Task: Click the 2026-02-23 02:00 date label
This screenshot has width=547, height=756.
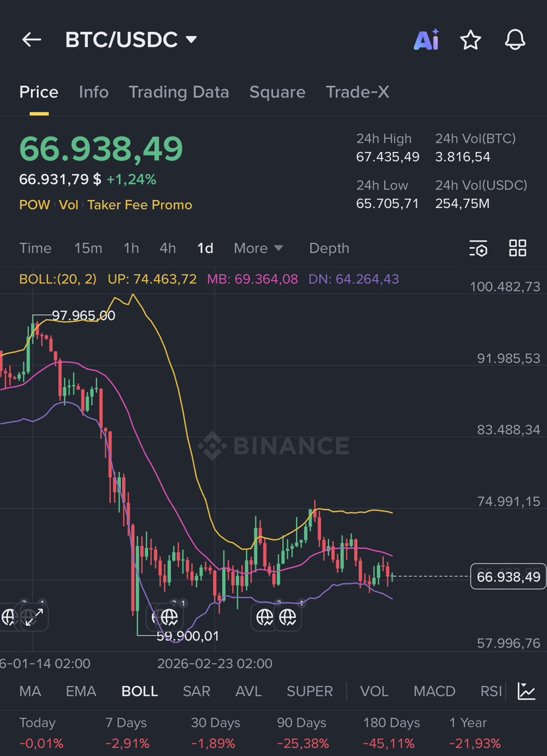Action: [215, 664]
